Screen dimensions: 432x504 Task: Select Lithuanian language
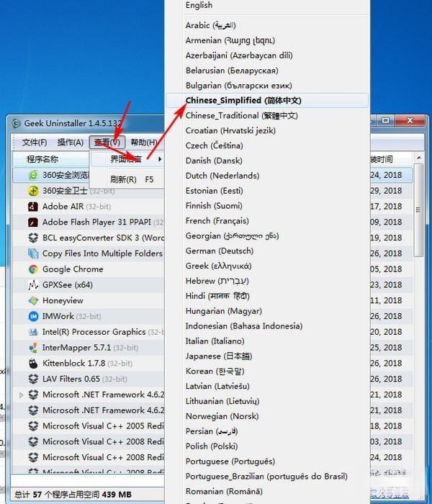point(267,402)
